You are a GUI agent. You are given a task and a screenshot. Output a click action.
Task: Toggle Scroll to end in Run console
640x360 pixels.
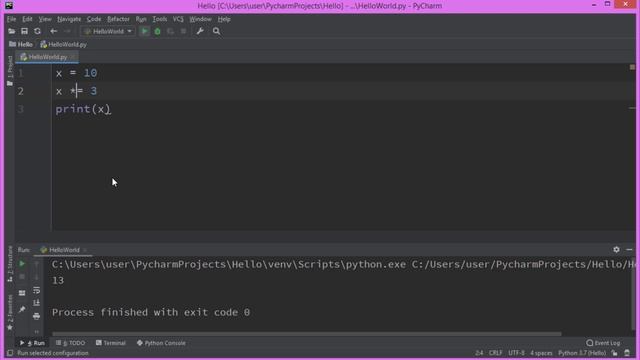click(36, 303)
